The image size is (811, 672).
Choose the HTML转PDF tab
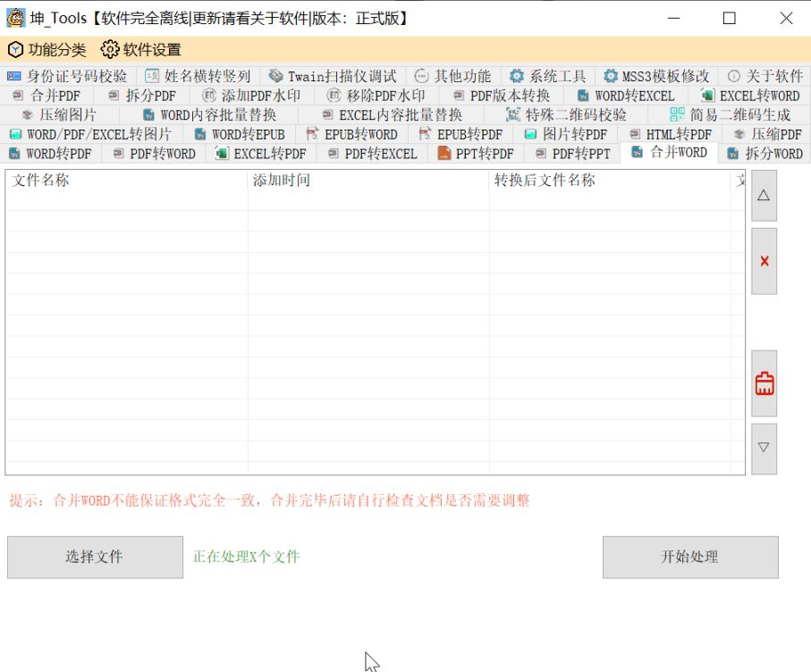671,134
